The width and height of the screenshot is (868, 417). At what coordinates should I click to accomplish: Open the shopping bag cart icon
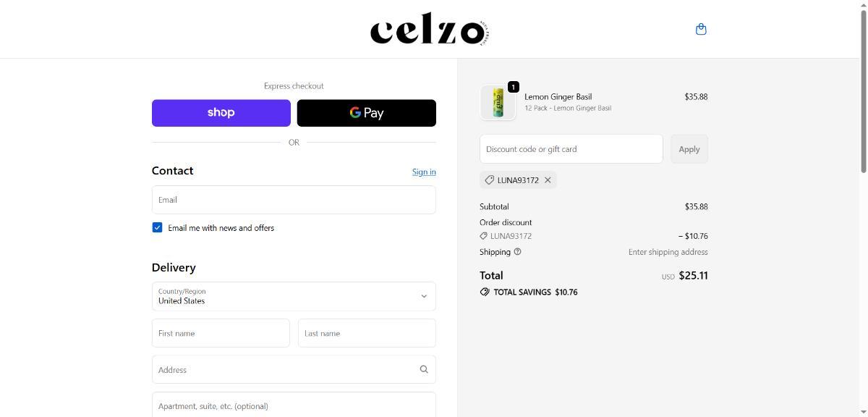coord(700,30)
